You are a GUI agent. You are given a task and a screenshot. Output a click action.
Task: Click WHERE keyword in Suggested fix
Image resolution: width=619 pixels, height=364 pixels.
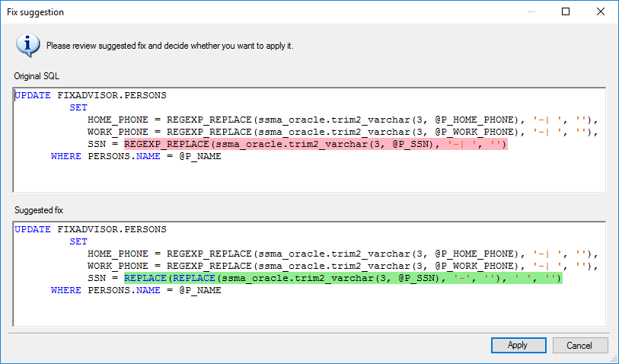pyautogui.click(x=66, y=290)
